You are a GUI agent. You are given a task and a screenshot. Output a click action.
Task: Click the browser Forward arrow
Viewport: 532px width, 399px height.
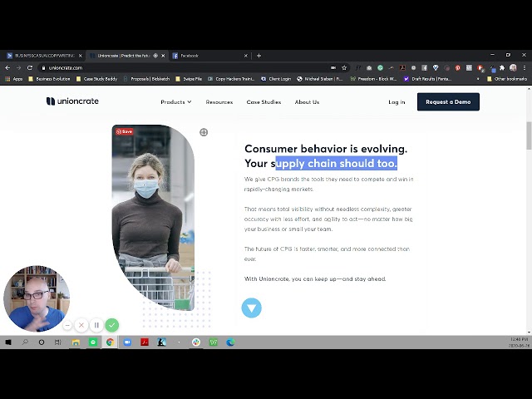18,68
